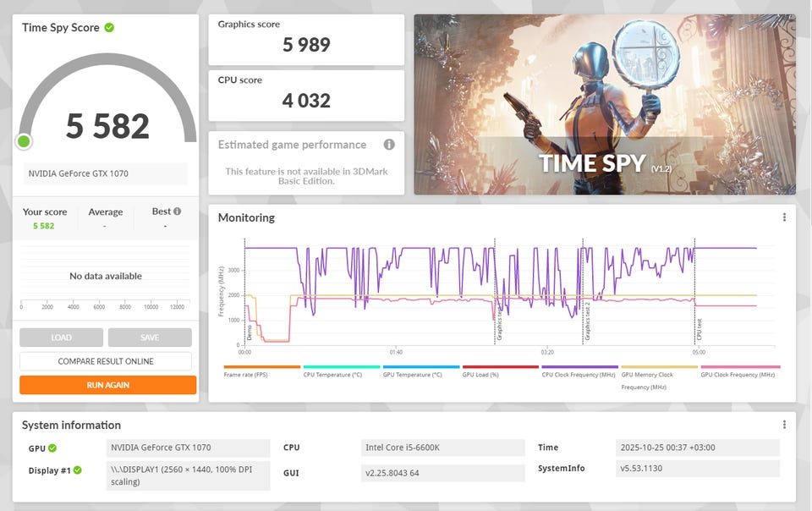Click the 3DMark Basic Edition unavailable notice
This screenshot has width=812, height=511.
pos(306,176)
